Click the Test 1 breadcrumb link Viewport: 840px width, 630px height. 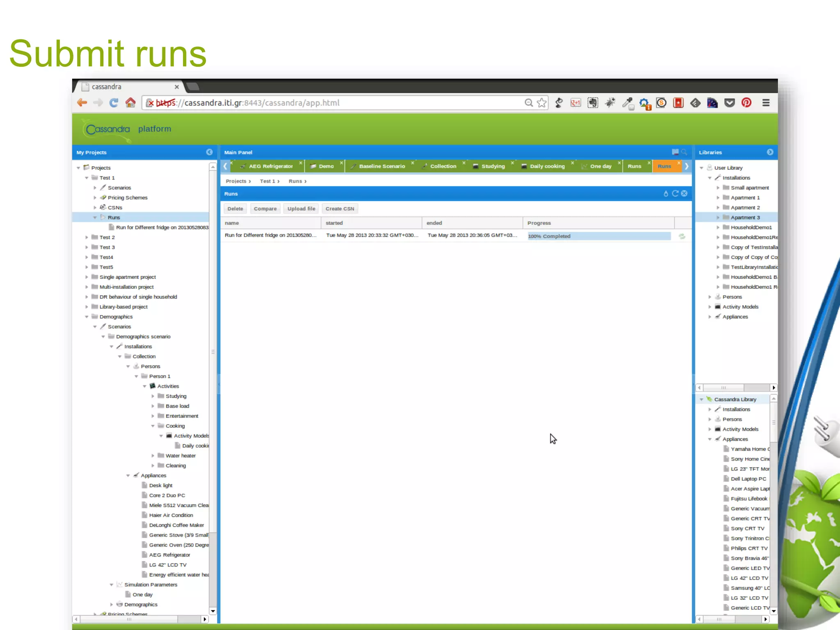point(267,181)
